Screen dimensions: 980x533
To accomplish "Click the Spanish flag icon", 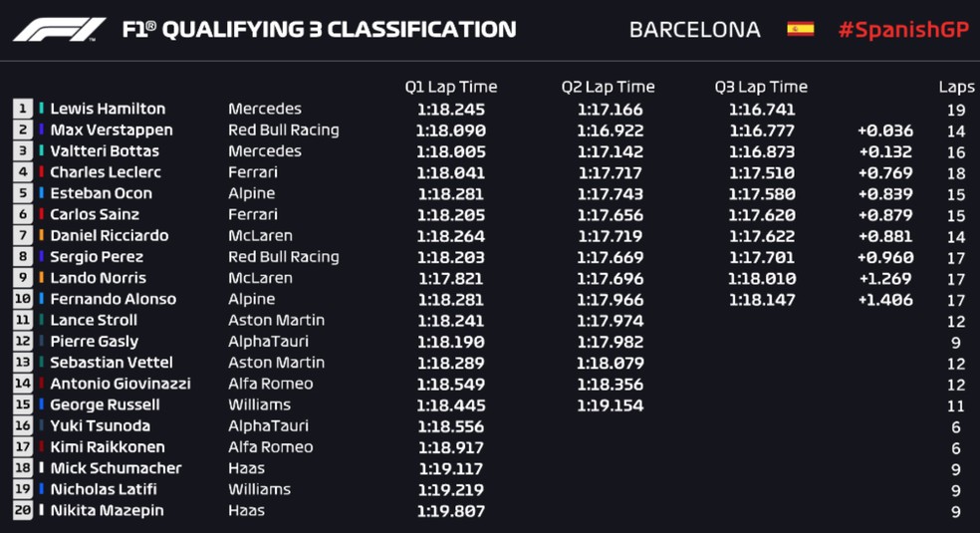I will tap(800, 29).
